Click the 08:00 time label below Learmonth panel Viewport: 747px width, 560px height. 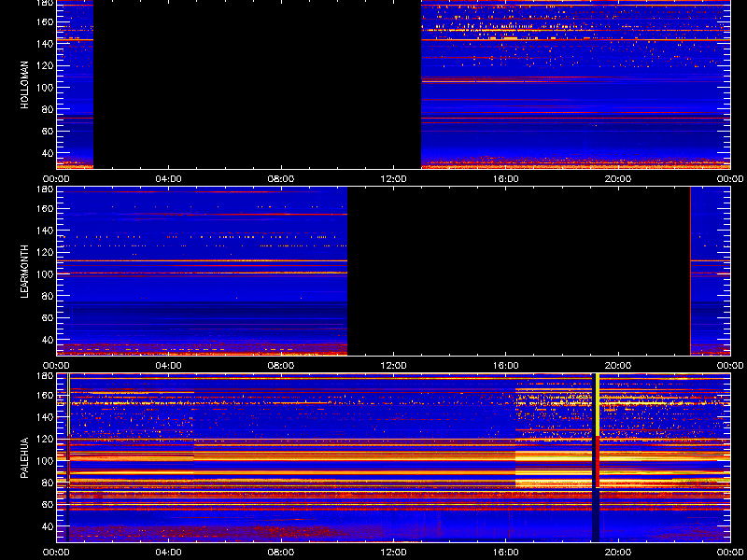pos(281,366)
